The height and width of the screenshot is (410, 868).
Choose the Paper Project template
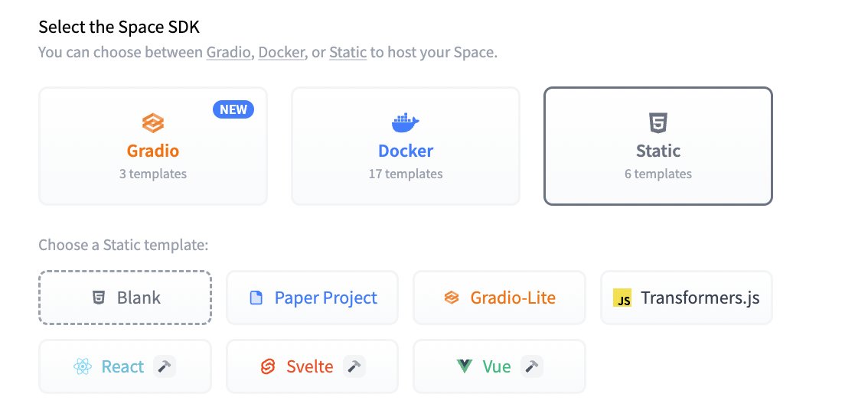[x=312, y=298]
